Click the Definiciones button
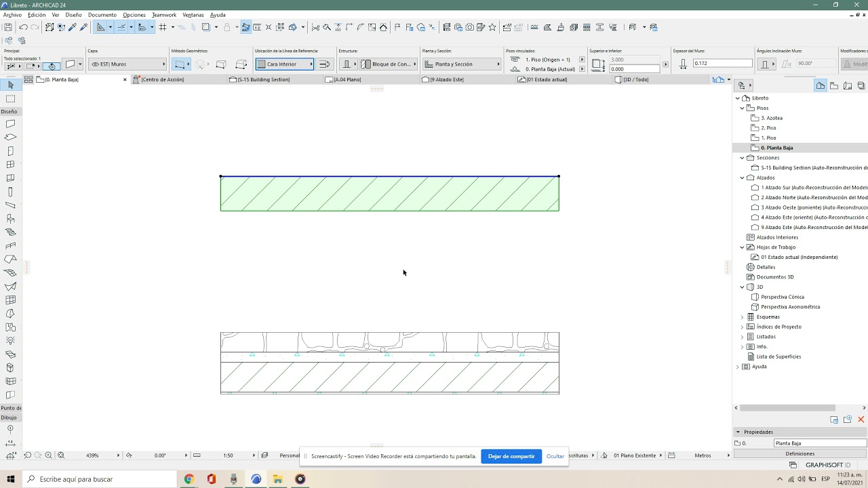Screen dimensions: 868x488 800,453
